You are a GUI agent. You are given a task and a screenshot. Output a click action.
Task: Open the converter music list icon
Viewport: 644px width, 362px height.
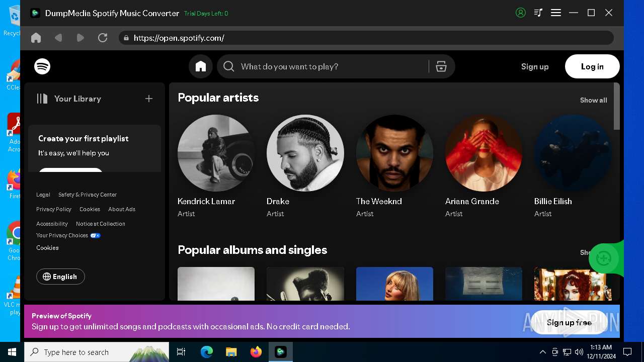click(x=538, y=13)
